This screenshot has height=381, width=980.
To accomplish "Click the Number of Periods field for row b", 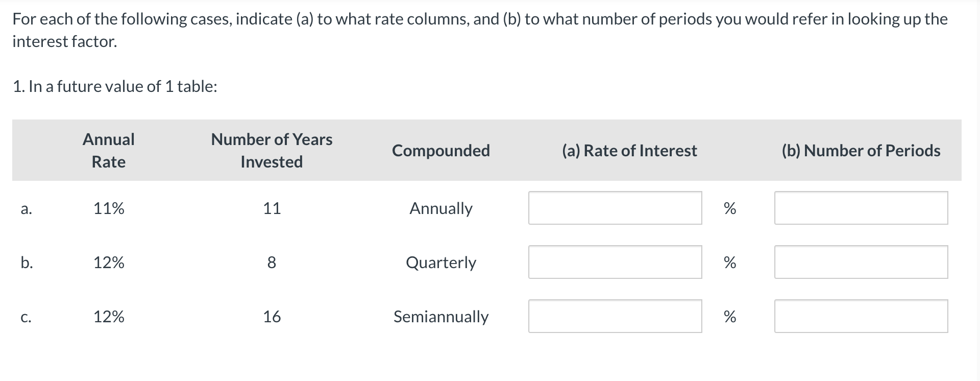I will pyautogui.click(x=861, y=262).
